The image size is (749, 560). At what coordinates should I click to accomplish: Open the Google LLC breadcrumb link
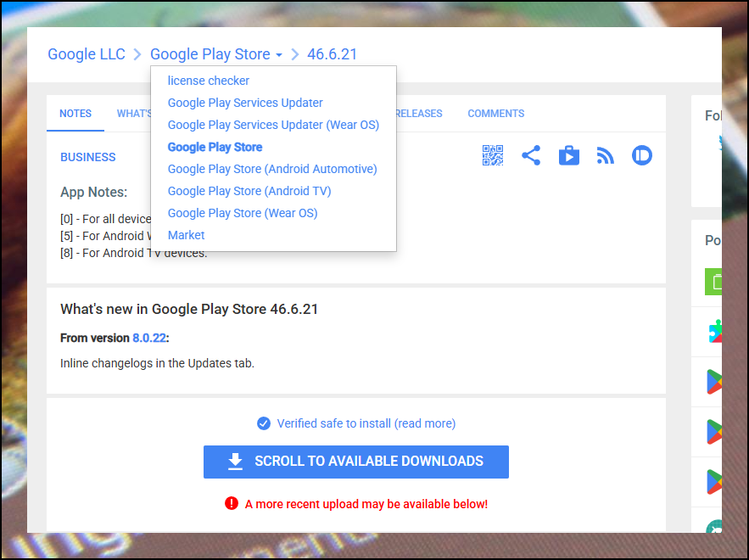[x=87, y=54]
